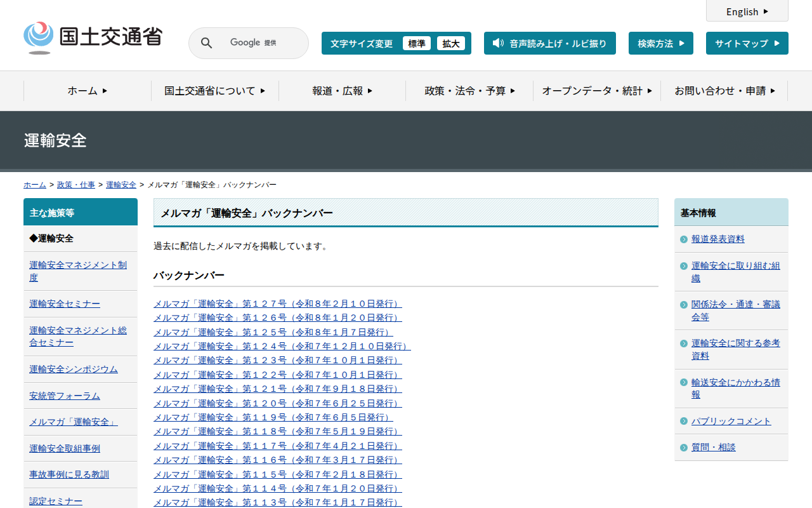Set text size to 標準

click(x=416, y=43)
